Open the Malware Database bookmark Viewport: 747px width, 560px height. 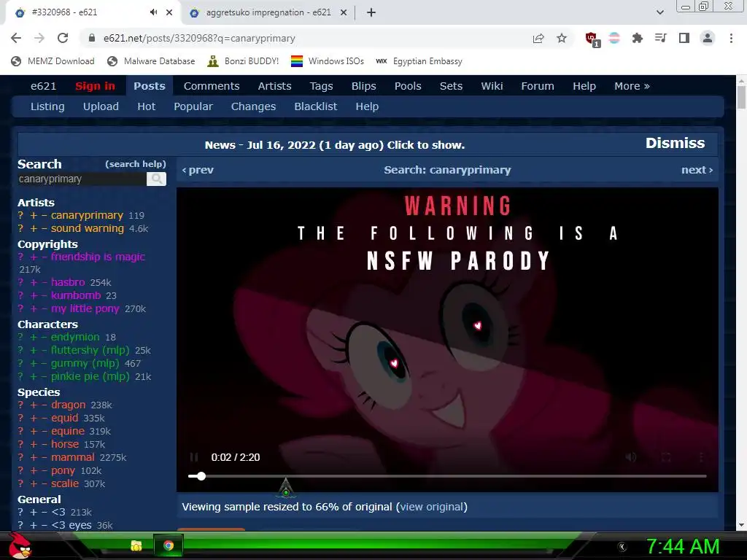coord(152,61)
